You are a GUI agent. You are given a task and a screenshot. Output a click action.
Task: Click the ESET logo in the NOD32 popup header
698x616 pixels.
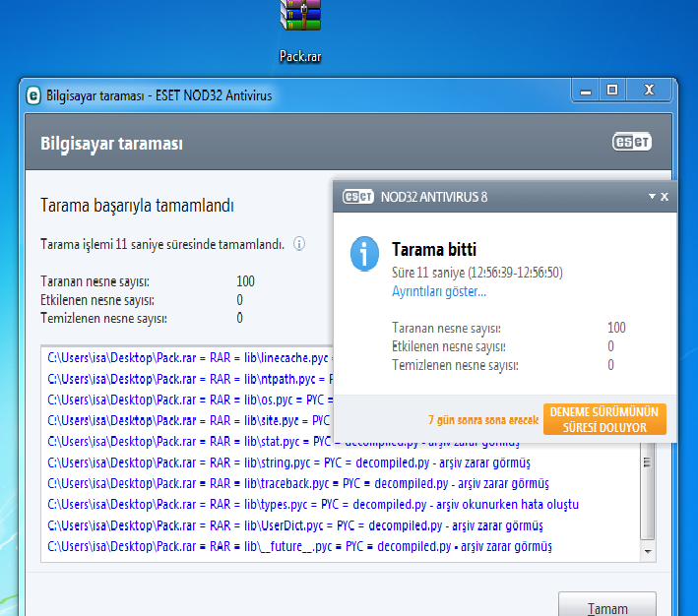pos(358,196)
